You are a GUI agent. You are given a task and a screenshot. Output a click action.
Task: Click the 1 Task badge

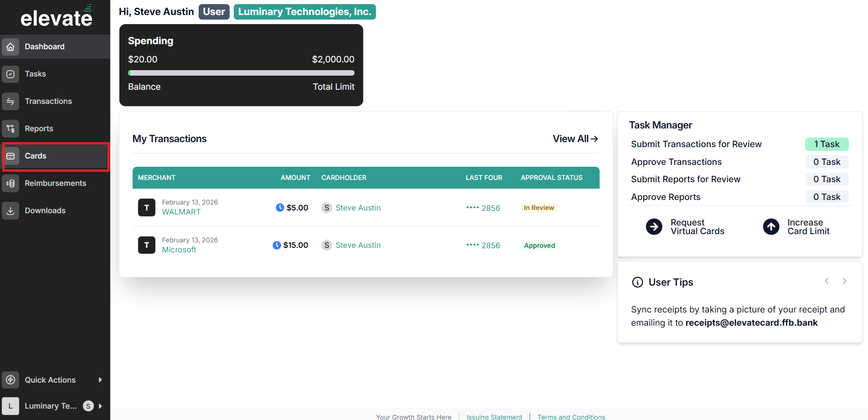(x=827, y=144)
